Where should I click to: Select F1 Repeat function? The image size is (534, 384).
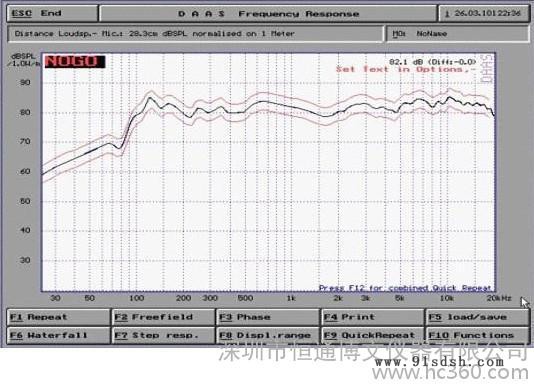pyautogui.click(x=59, y=317)
